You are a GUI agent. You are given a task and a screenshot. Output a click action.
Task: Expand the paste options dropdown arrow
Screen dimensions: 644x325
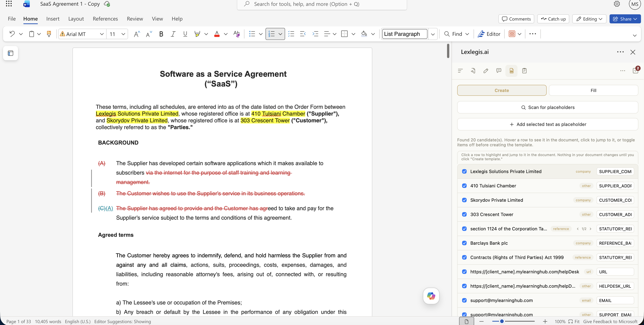39,34
